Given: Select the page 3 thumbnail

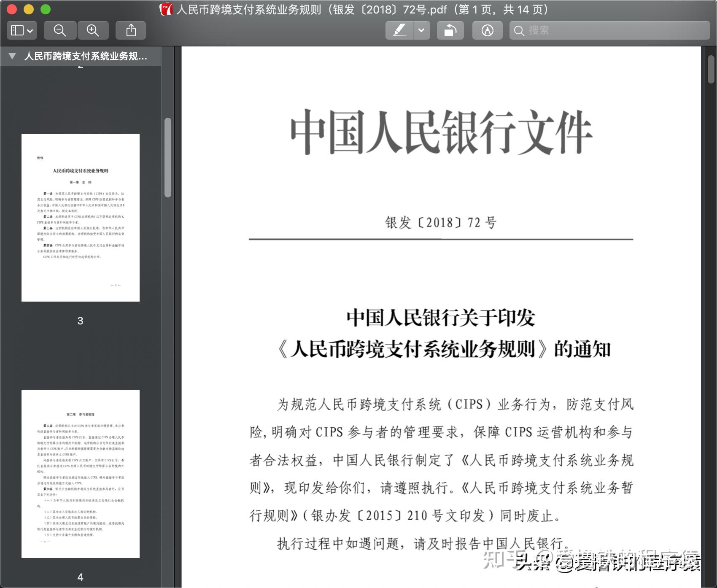Looking at the screenshot, I should pos(80,218).
